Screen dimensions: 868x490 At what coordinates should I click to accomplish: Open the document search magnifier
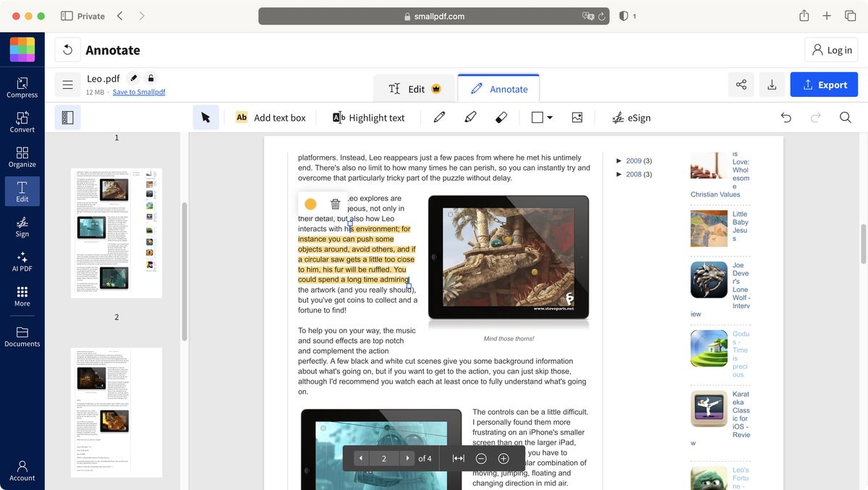click(845, 116)
